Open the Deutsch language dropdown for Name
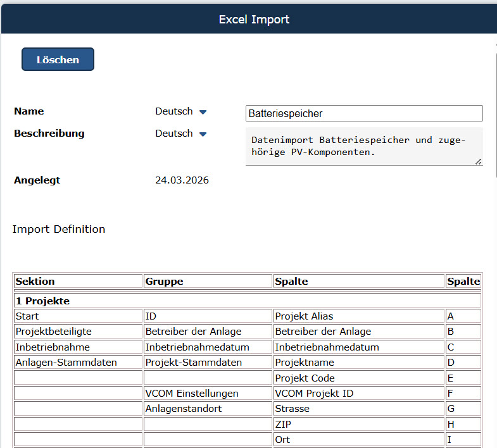The image size is (497, 448). [180, 111]
